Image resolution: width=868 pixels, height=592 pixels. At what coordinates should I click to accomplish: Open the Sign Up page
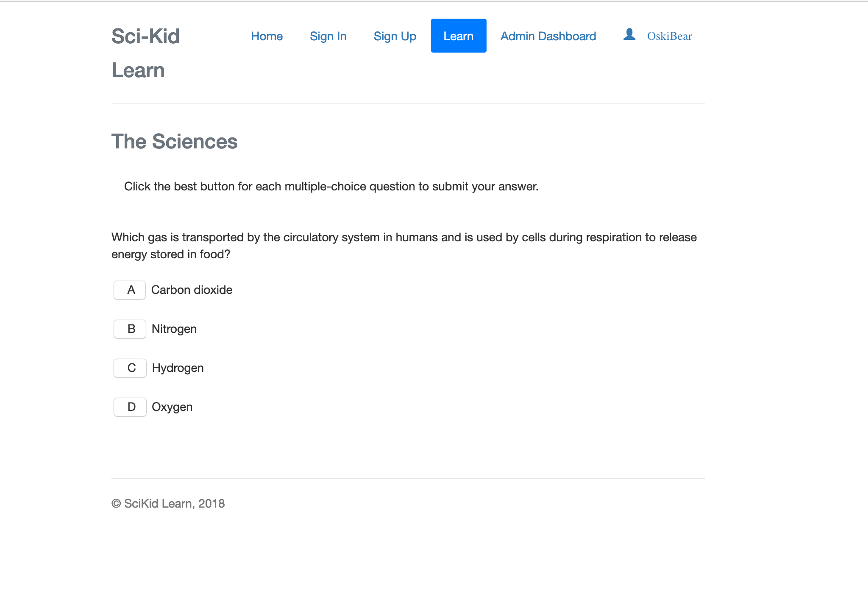point(395,36)
